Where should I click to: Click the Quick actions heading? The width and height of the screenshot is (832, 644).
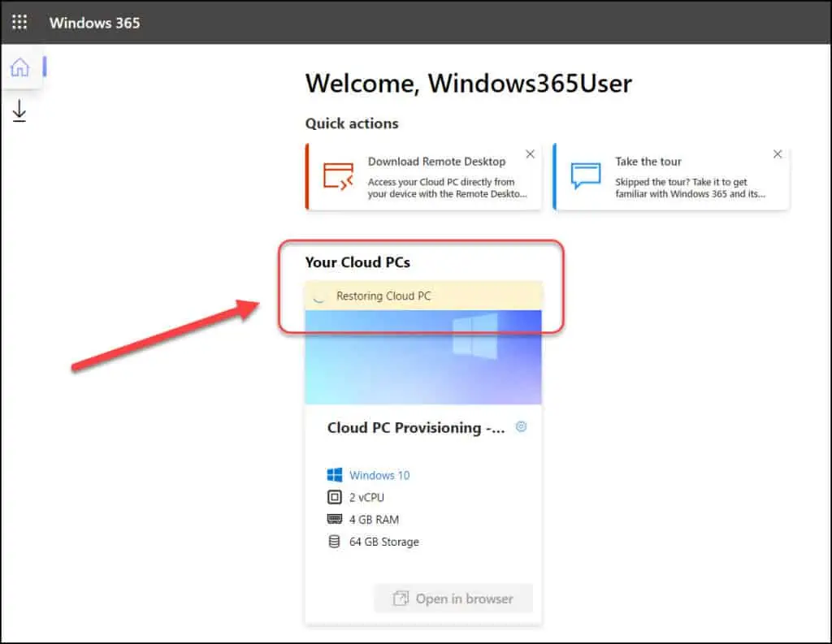pyautogui.click(x=352, y=123)
